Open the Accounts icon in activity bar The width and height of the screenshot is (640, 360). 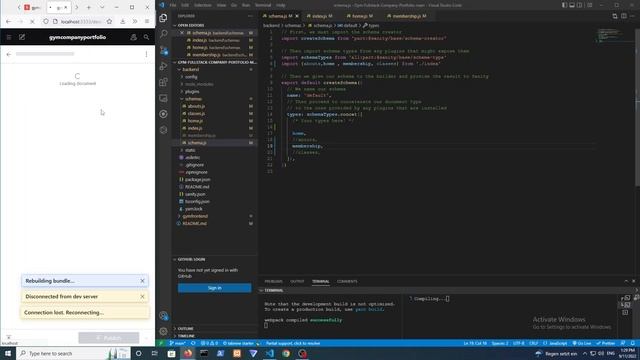(163, 316)
